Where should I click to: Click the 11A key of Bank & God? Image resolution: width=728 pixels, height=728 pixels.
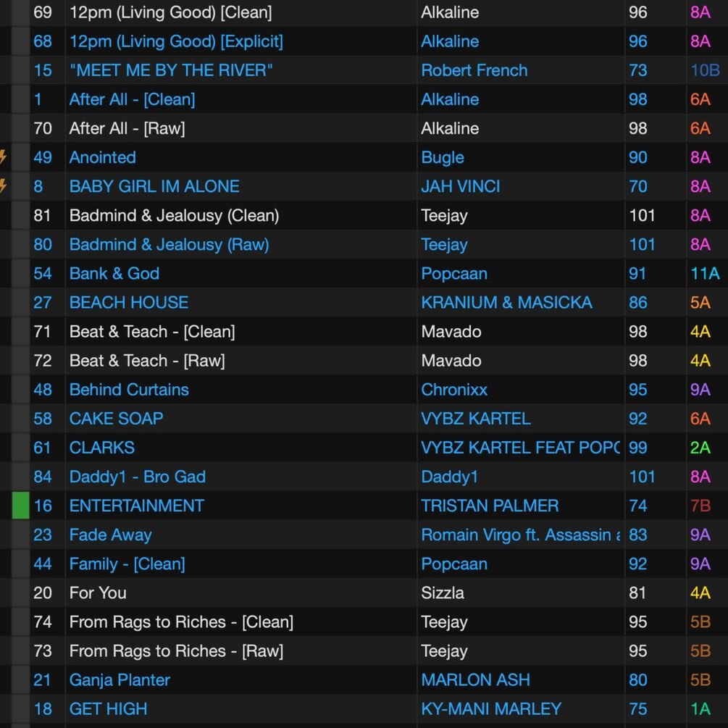tap(705, 273)
